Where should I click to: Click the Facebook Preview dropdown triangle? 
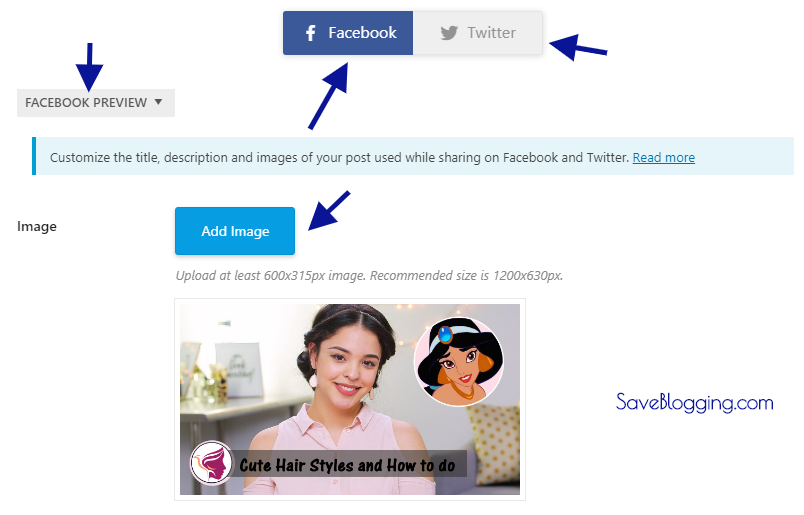click(158, 102)
